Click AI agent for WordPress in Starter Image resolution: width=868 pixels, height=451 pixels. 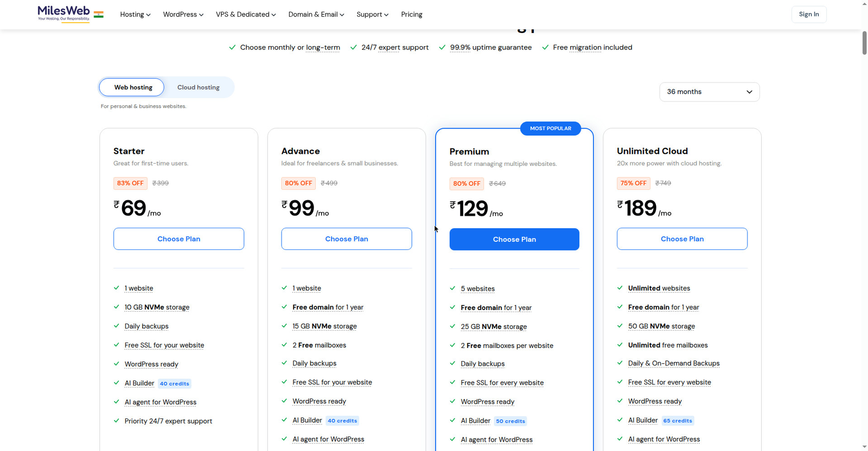161,402
